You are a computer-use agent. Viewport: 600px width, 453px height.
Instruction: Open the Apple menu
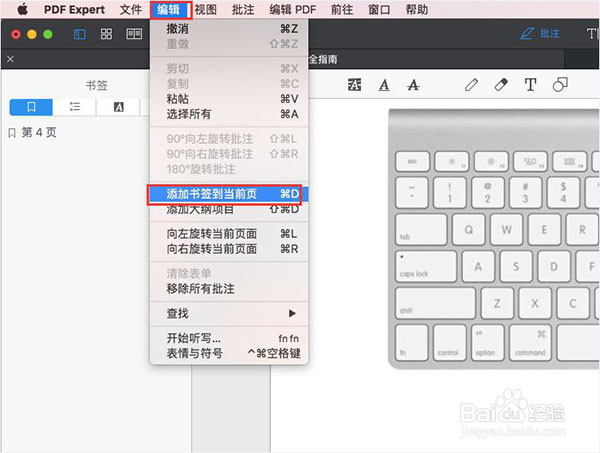[x=23, y=9]
